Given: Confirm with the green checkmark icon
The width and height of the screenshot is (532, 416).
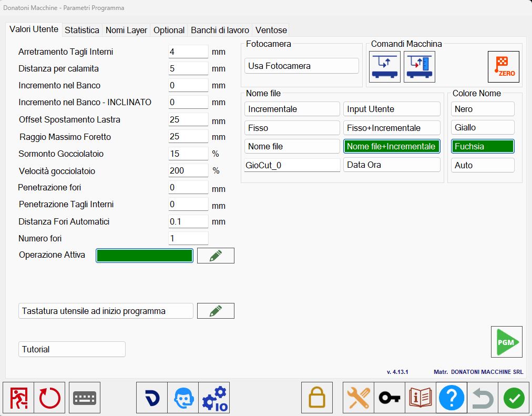Looking at the screenshot, I should click(514, 398).
